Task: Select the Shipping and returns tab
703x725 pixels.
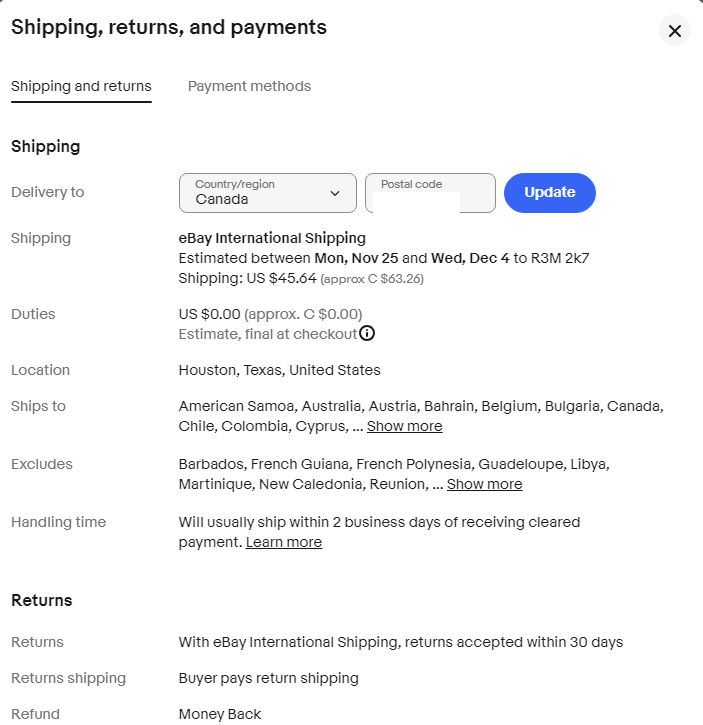Action: 81,86
